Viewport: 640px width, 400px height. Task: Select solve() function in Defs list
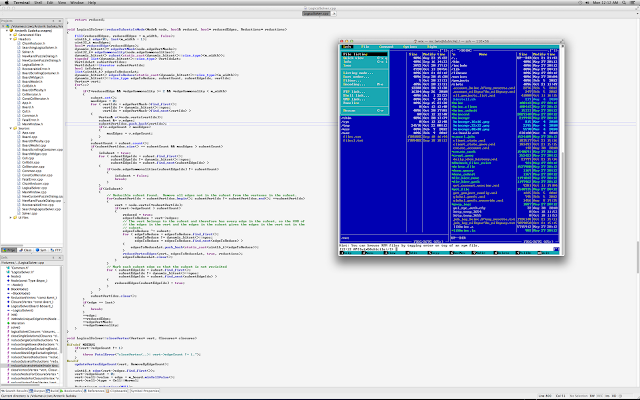(x=15, y=327)
